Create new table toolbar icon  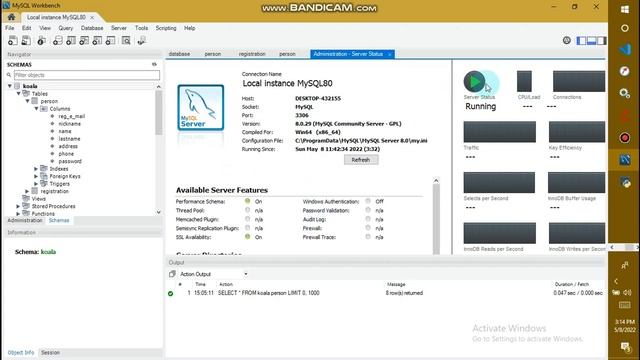pyautogui.click(x=71, y=40)
